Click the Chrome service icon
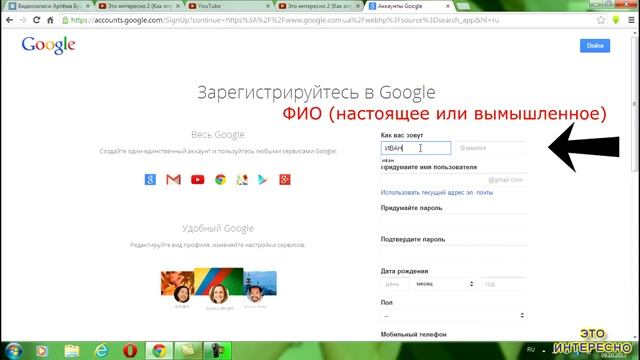Image resolution: width=640 pixels, height=360 pixels. click(220, 180)
